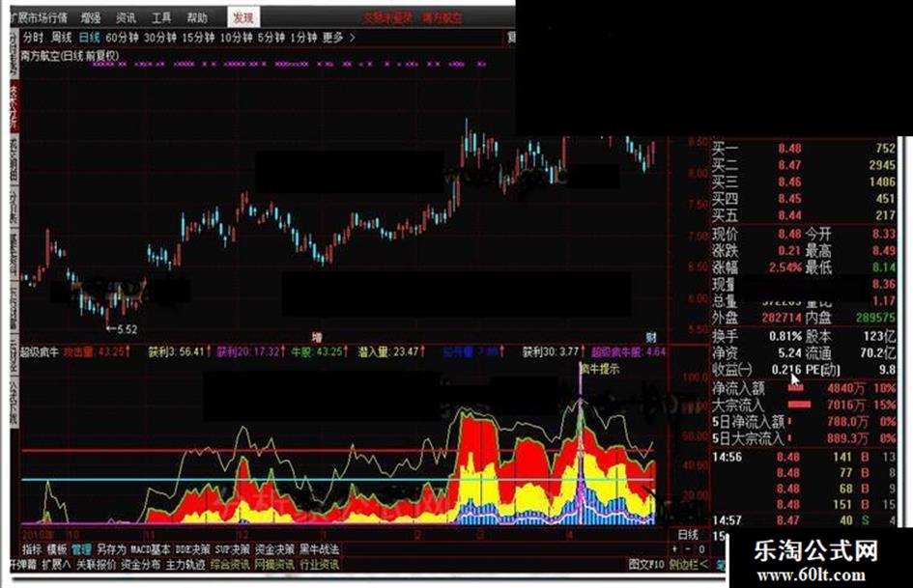
Task: Expand 更多 periods list
Action: (338, 38)
